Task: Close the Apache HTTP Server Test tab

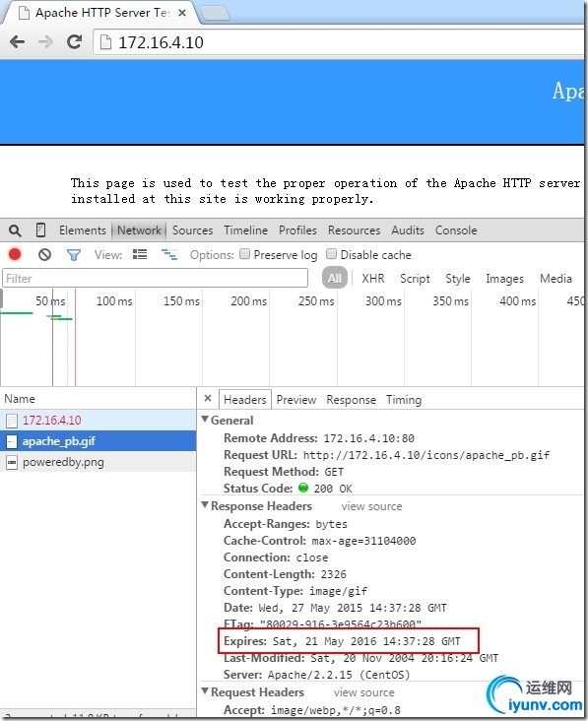Action: tap(182, 13)
